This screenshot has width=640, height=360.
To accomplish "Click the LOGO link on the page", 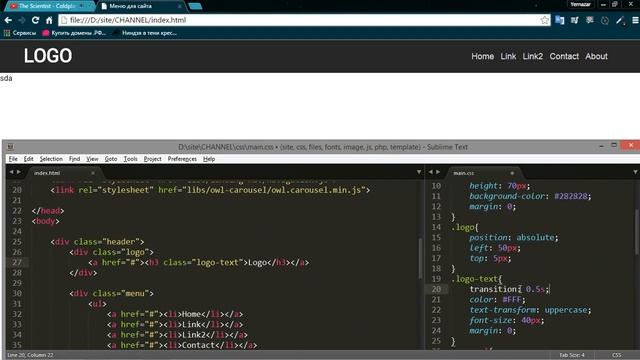I will 48,56.
